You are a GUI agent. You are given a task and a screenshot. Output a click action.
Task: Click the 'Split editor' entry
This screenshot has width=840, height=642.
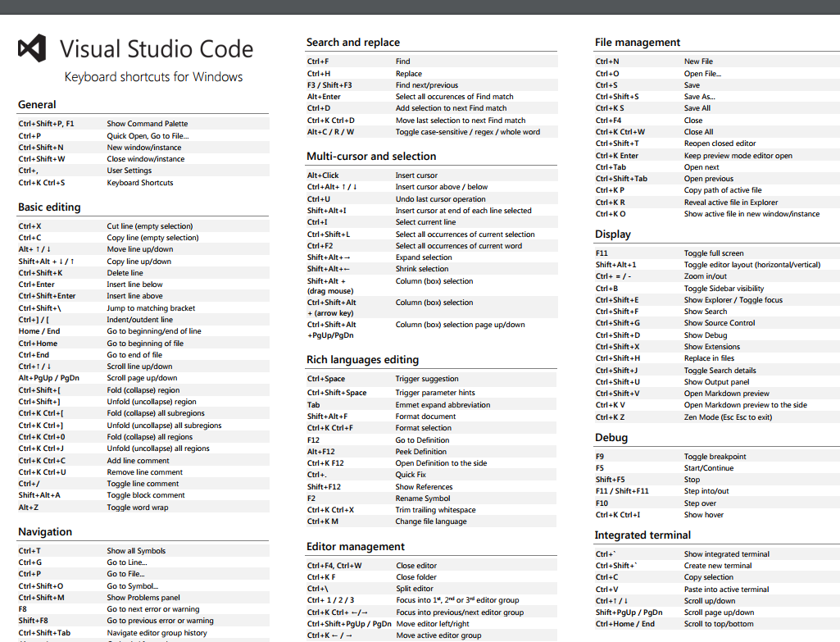415,589
